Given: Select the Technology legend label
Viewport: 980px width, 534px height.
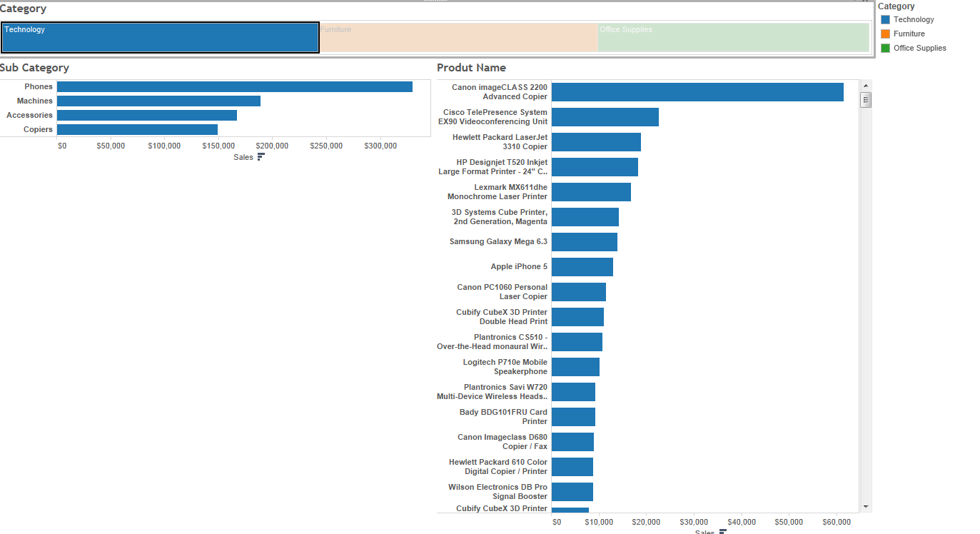Looking at the screenshot, I should [914, 20].
